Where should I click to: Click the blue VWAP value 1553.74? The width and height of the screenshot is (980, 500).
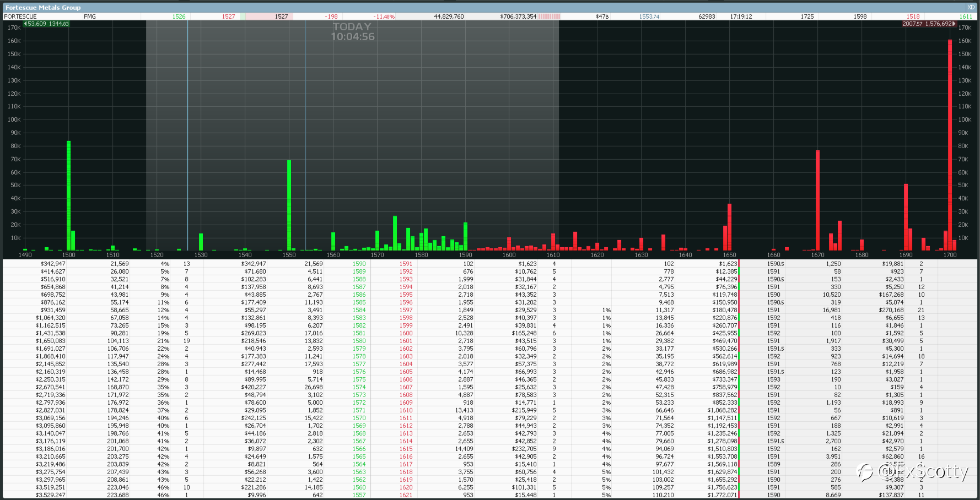pyautogui.click(x=649, y=17)
